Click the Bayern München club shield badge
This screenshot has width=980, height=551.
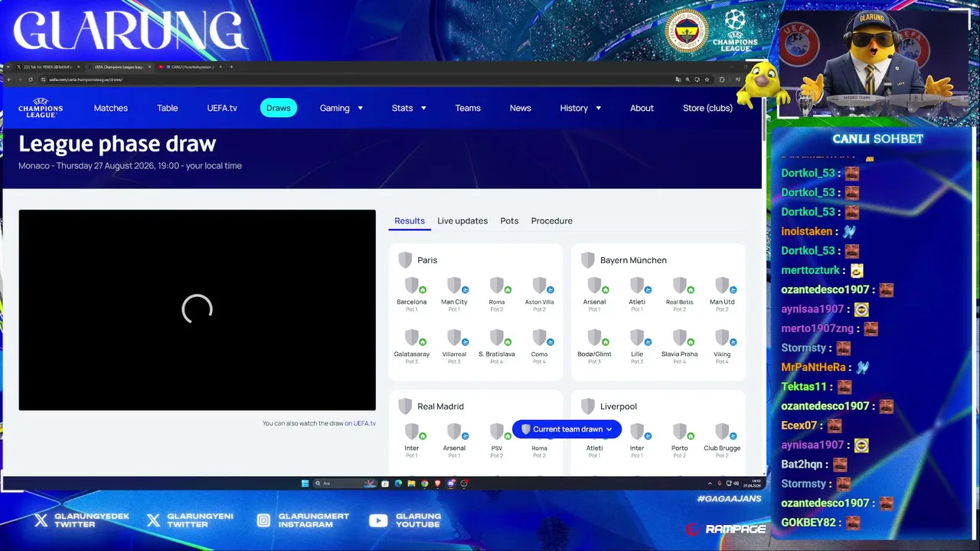588,260
